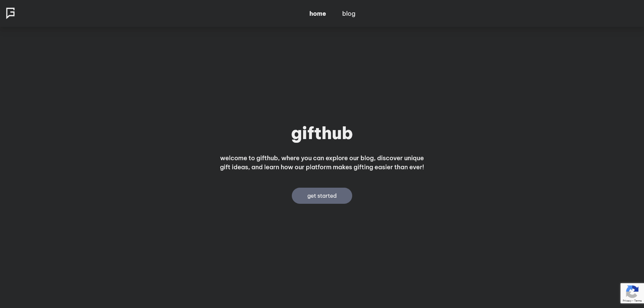The width and height of the screenshot is (644, 308).
Task: Click the word 'blog' in welcome text
Action: tap(367, 158)
